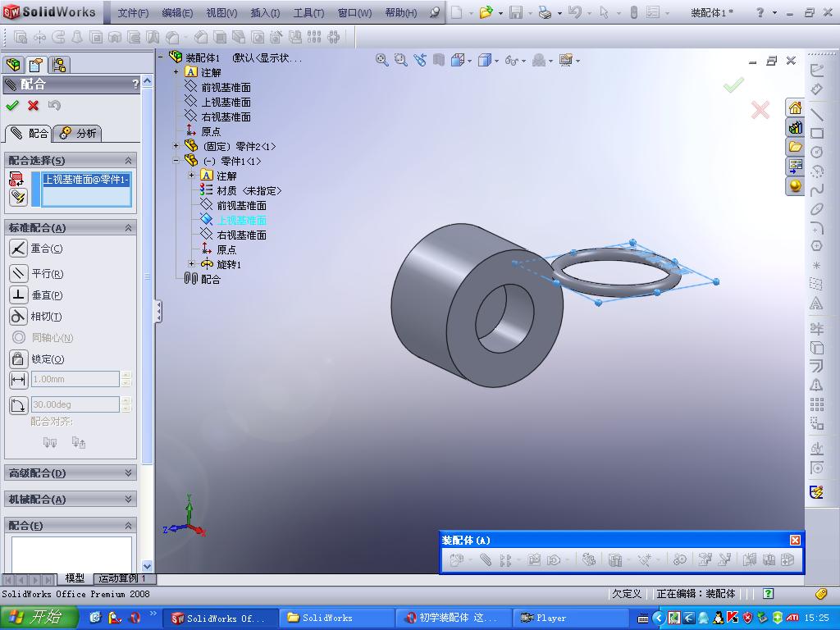Select the Rectangle sketch tool on right toolbar
This screenshot has height=630, width=840.
click(x=816, y=133)
